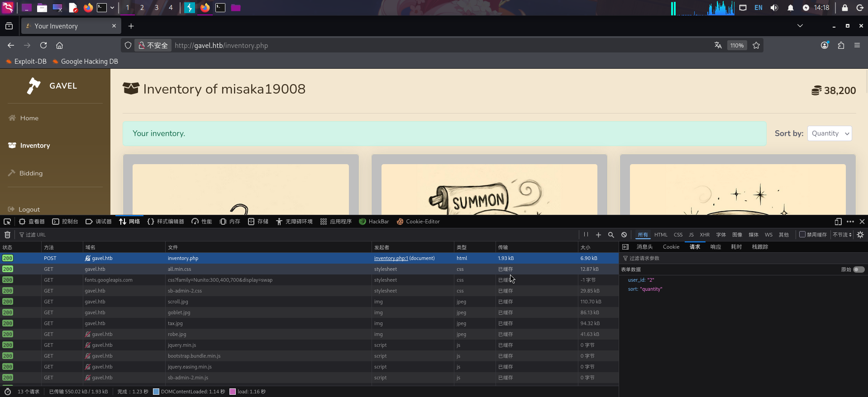Image resolution: width=868 pixels, height=397 pixels.
Task: Activate the element picker in devtools
Action: 7,222
